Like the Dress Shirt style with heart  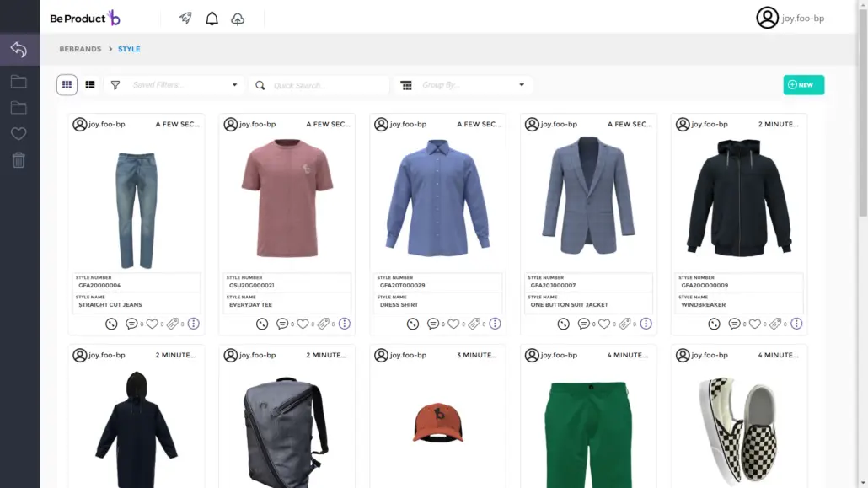pos(453,324)
